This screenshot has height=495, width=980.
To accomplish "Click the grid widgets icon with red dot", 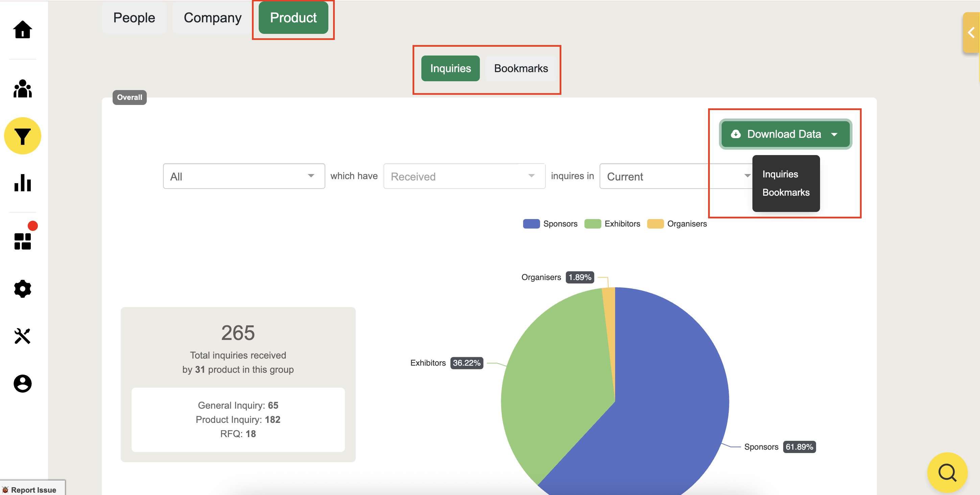I will [22, 241].
